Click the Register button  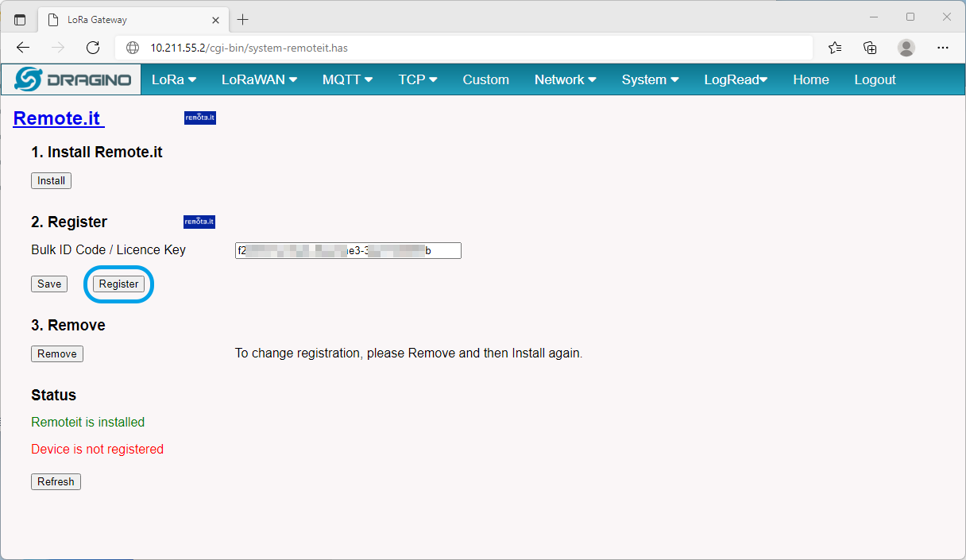(118, 284)
